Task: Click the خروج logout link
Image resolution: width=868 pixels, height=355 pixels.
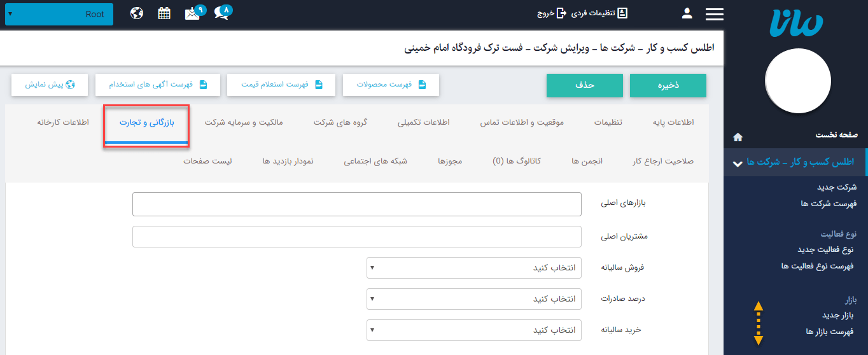Action: point(551,13)
